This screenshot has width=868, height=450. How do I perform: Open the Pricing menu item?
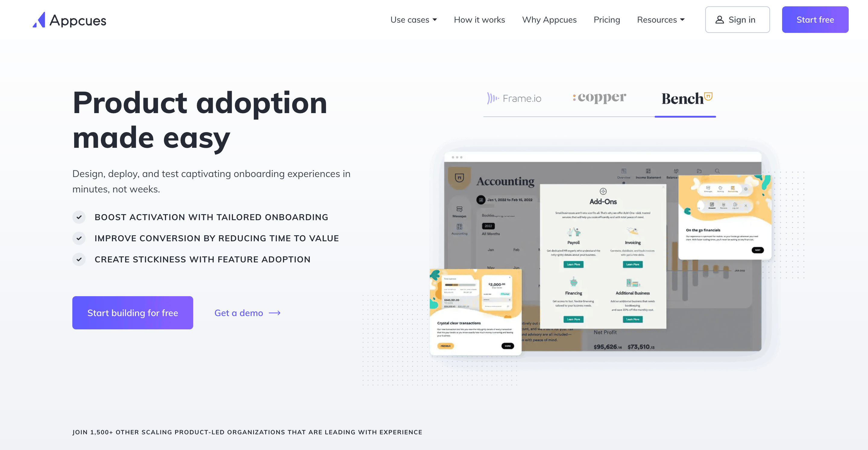(x=607, y=19)
